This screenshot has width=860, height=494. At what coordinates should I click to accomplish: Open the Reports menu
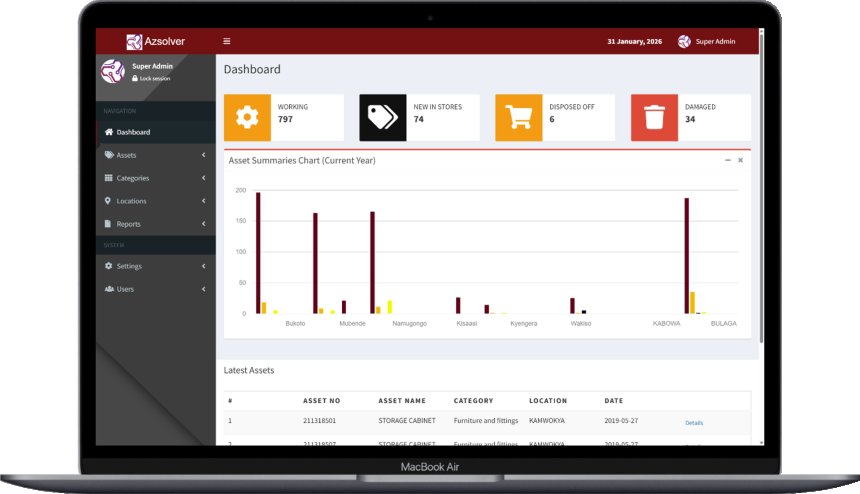click(x=156, y=224)
